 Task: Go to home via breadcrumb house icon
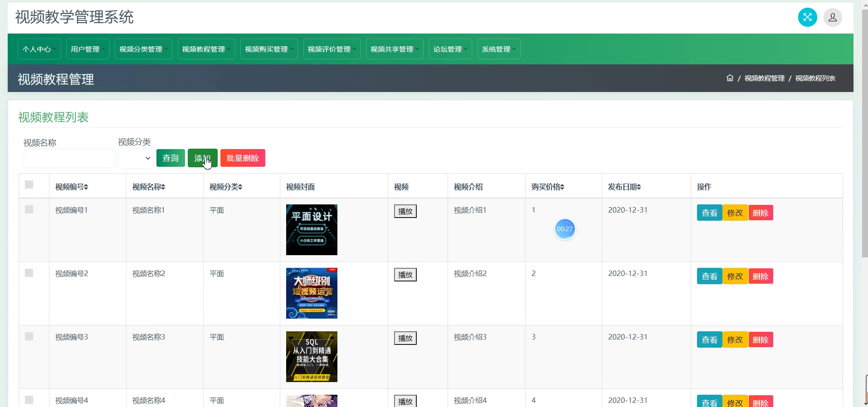(730, 78)
